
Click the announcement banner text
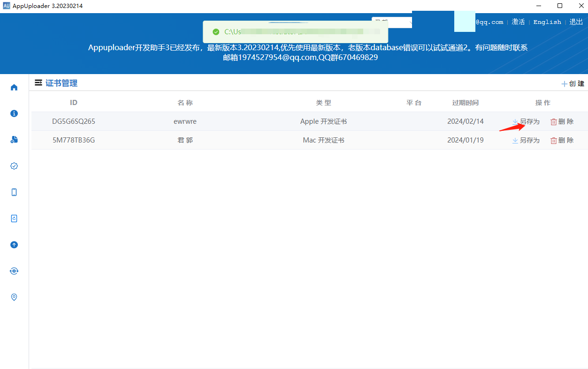pyautogui.click(x=308, y=53)
